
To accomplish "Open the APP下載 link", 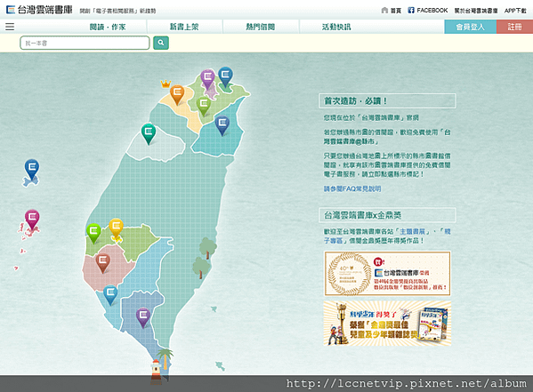I will click(x=515, y=11).
